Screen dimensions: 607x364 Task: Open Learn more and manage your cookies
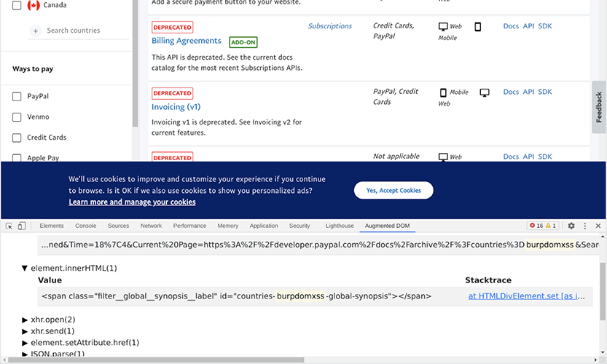pyautogui.click(x=132, y=202)
